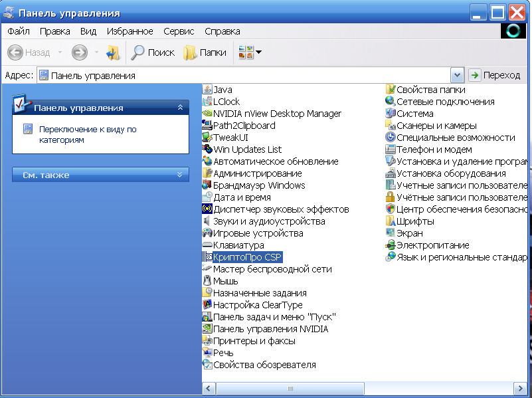
Task: Open the Forward history dropdown arrow
Action: click(x=96, y=52)
